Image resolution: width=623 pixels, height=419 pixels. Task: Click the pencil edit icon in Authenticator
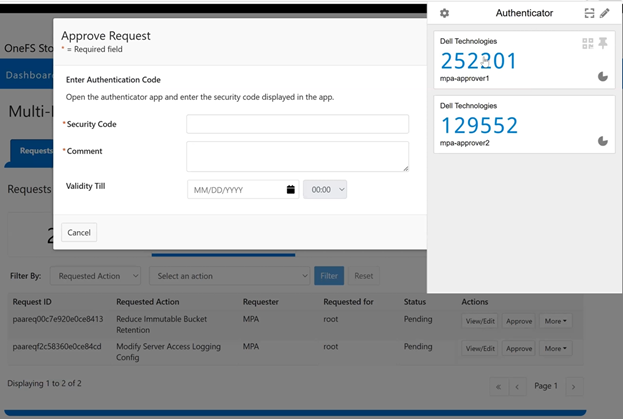click(x=605, y=13)
